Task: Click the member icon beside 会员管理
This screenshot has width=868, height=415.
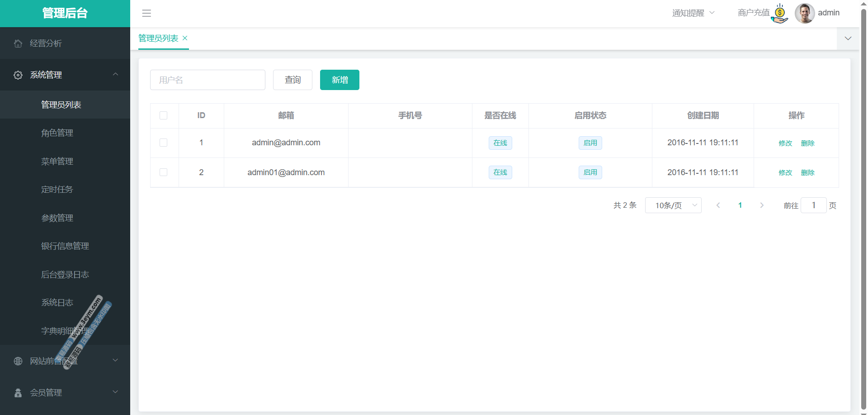Action: click(18, 393)
